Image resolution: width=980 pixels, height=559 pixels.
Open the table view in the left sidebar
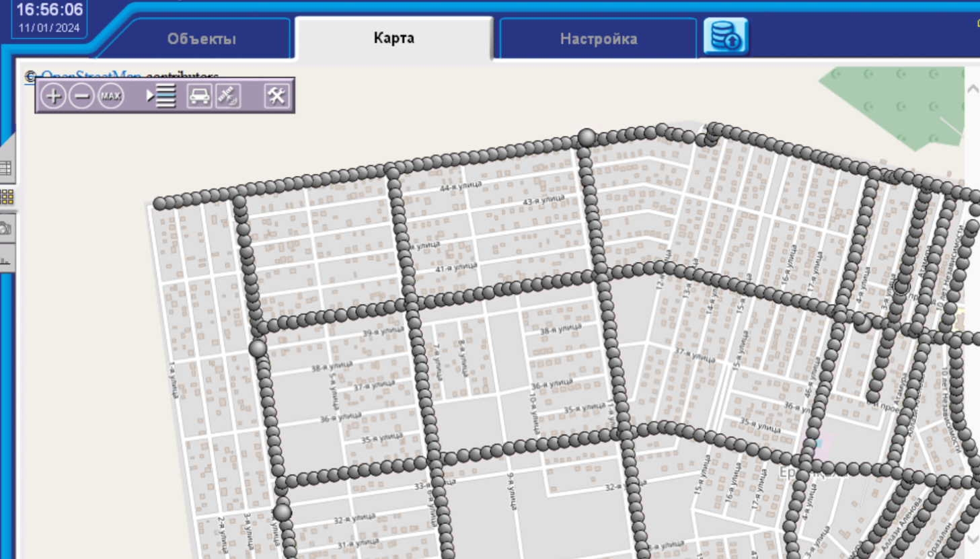click(x=6, y=168)
